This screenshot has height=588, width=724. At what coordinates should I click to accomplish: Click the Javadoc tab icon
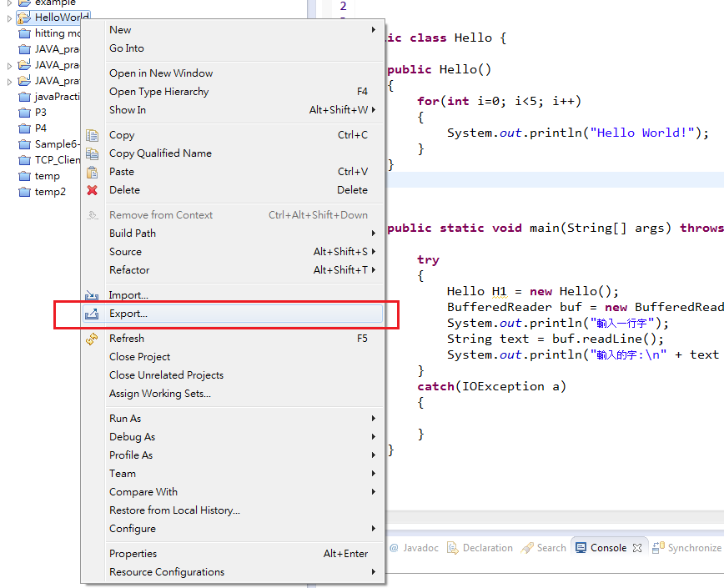pyautogui.click(x=394, y=548)
